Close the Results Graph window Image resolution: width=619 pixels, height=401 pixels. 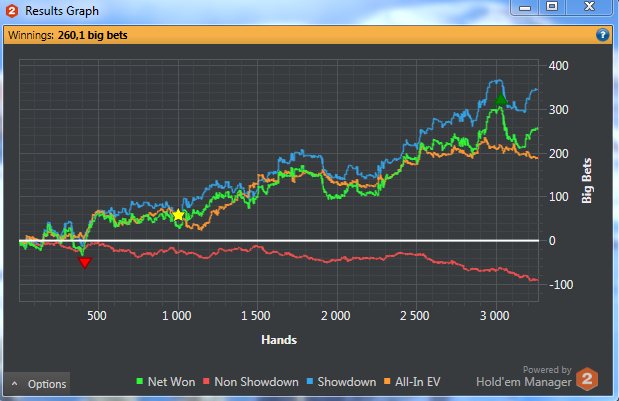(589, 7)
